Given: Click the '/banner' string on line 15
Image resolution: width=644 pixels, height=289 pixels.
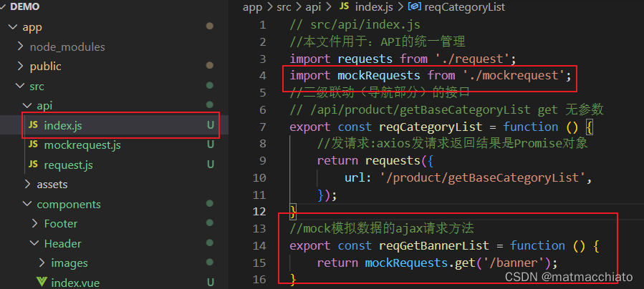Looking at the screenshot, I should tap(514, 263).
